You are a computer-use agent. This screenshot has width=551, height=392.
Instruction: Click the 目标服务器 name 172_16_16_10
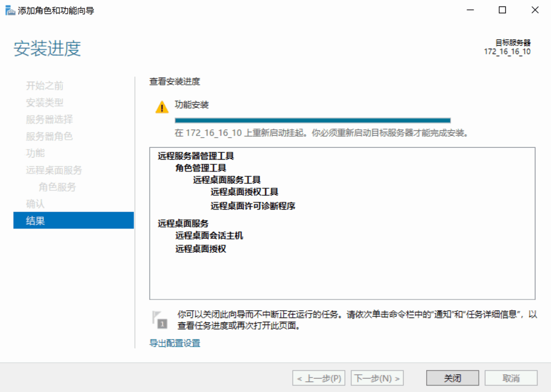coord(507,52)
